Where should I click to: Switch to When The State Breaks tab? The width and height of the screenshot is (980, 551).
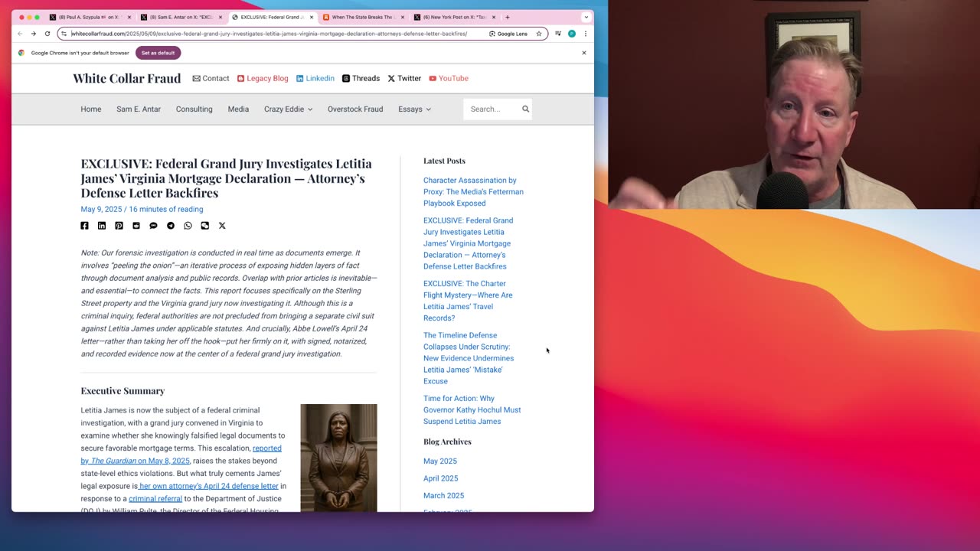click(363, 17)
